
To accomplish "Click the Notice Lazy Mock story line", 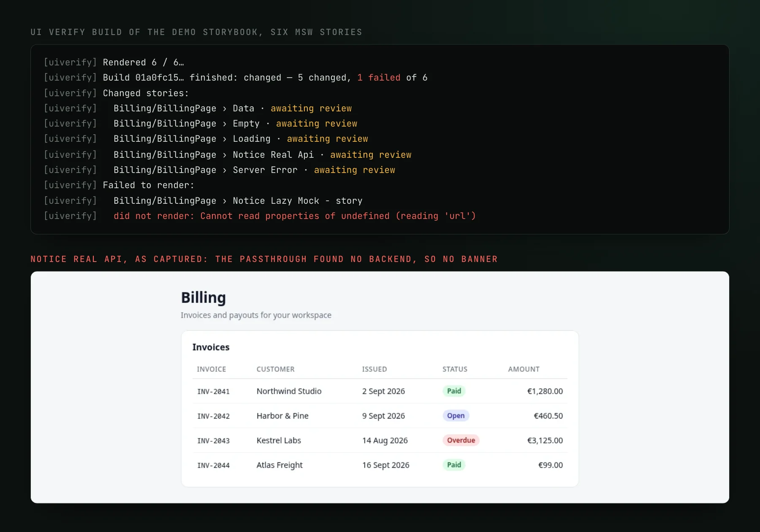I will (x=203, y=201).
